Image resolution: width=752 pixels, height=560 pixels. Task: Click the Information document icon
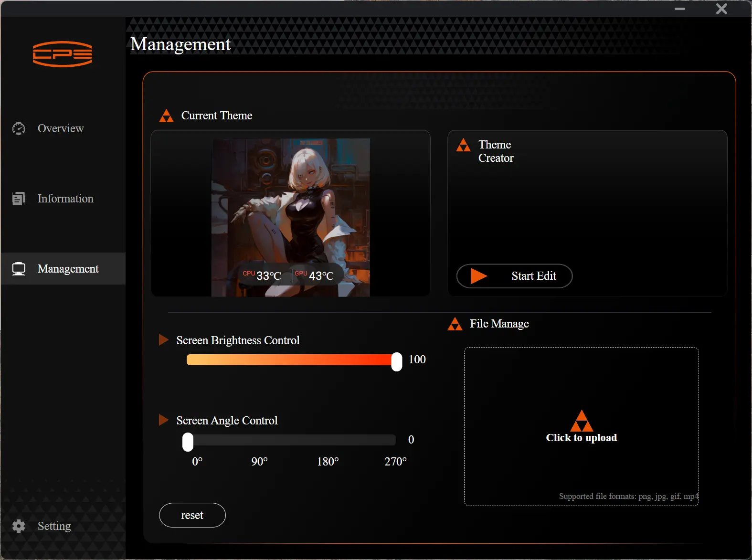point(19,199)
